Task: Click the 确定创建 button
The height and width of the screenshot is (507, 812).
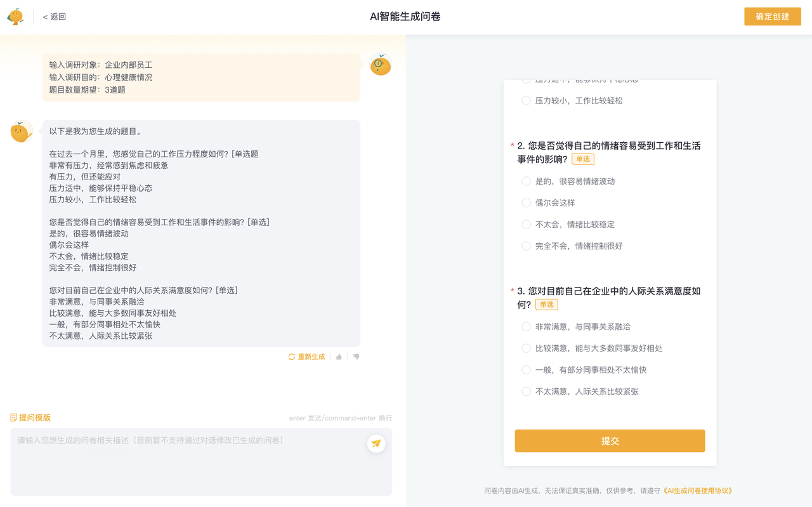Action: (x=772, y=16)
